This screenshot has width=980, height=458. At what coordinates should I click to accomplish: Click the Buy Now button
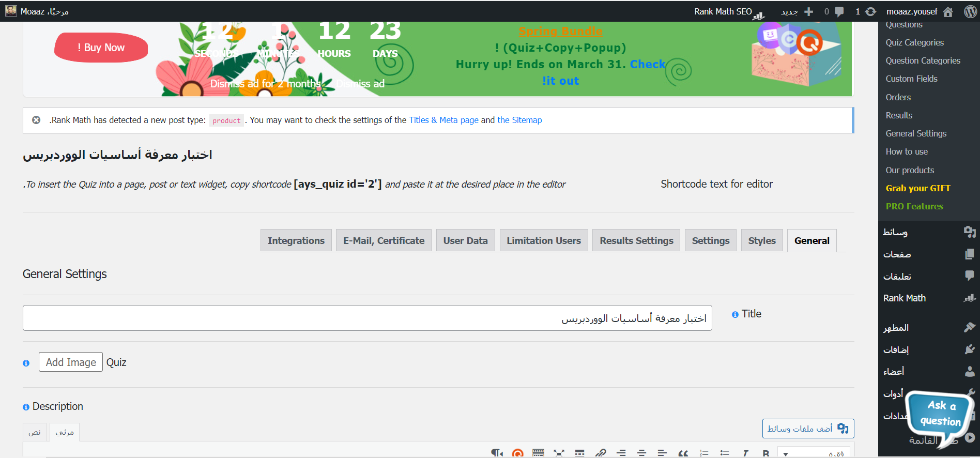click(x=101, y=48)
